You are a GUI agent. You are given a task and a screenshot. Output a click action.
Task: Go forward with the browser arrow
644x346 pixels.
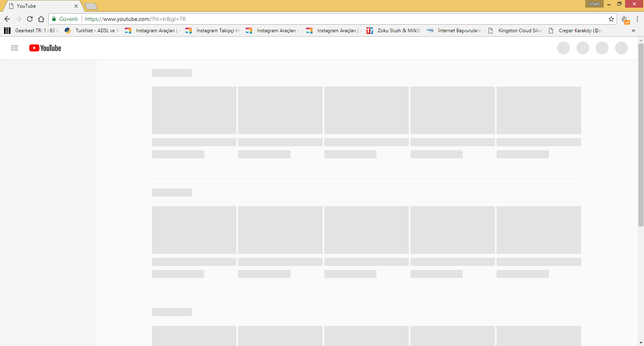click(19, 19)
